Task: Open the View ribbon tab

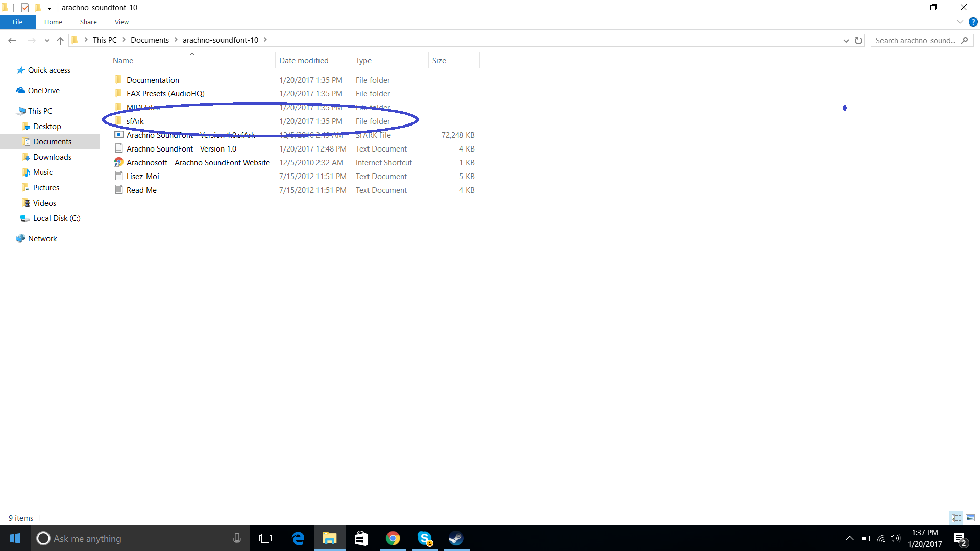Action: pos(121,22)
